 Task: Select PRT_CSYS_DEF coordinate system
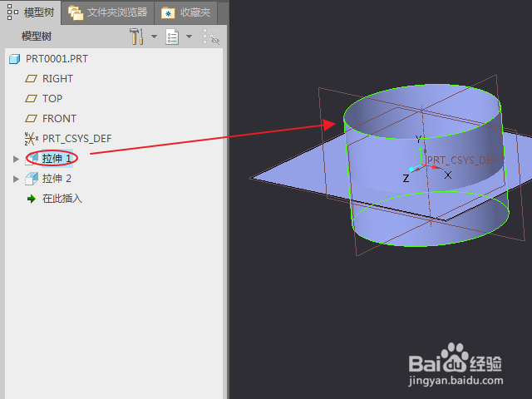click(76, 139)
